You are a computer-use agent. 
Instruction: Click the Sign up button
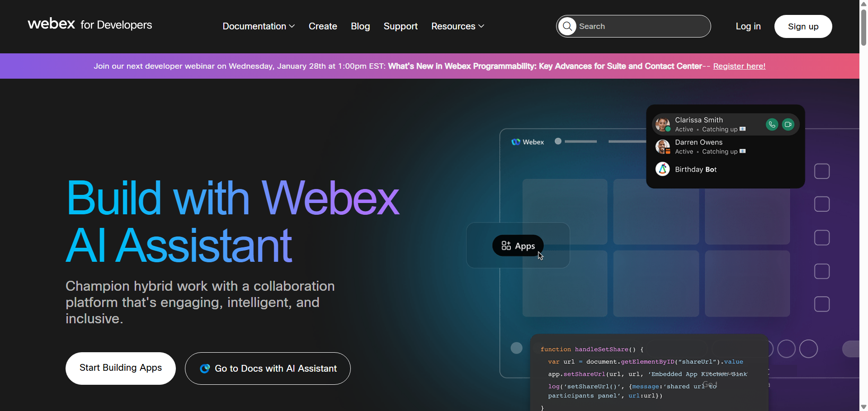coord(803,26)
